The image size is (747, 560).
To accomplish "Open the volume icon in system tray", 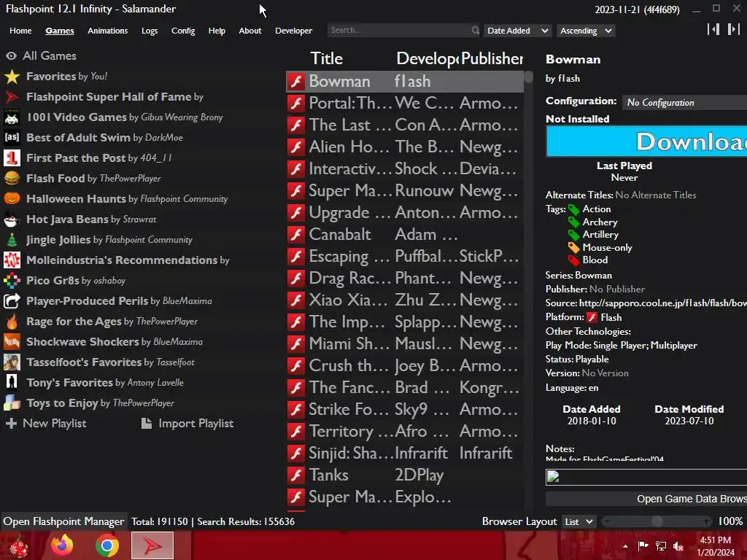I will tap(678, 546).
